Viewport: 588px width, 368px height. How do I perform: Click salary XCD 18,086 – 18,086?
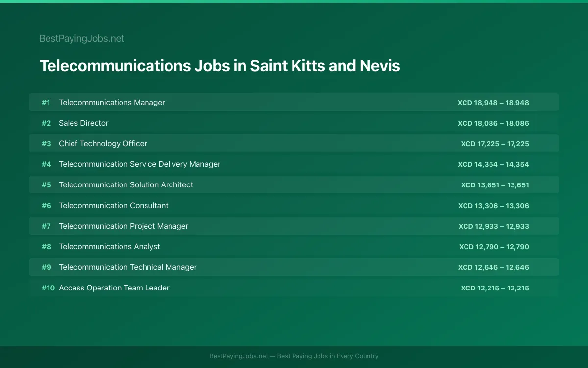click(x=493, y=123)
